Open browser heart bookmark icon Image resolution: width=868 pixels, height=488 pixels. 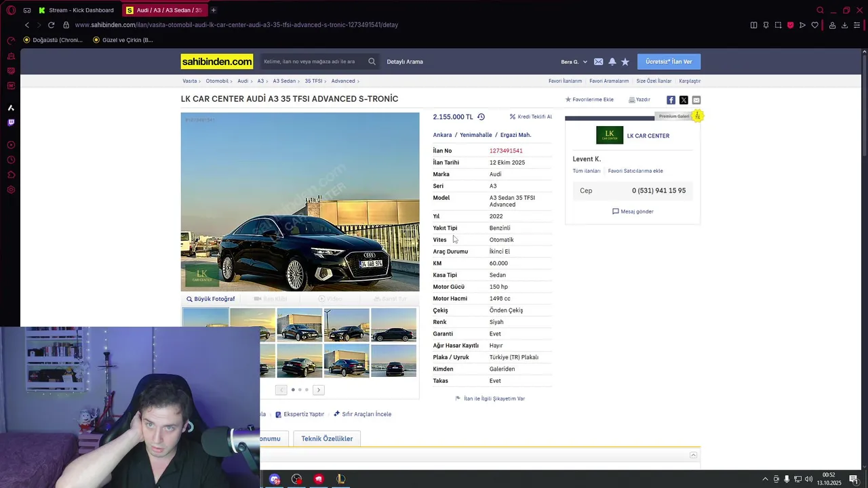814,25
